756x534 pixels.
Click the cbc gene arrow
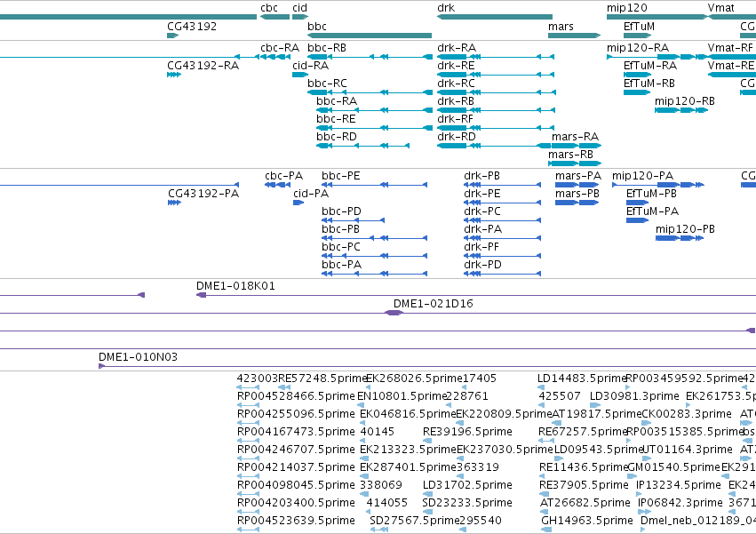pyautogui.click(x=275, y=17)
